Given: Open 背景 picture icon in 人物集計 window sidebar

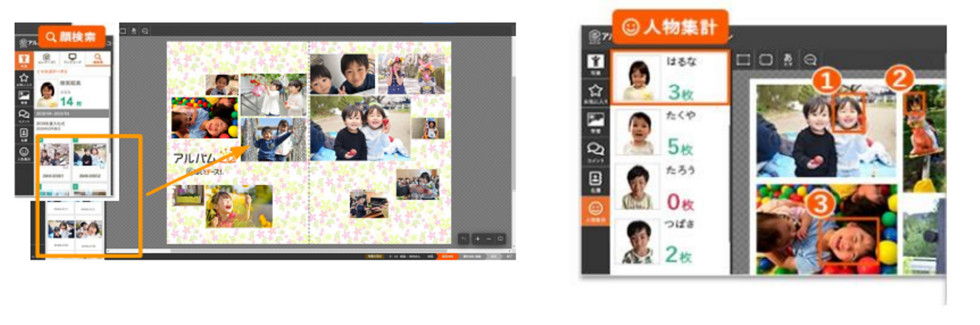Looking at the screenshot, I should point(595,122).
